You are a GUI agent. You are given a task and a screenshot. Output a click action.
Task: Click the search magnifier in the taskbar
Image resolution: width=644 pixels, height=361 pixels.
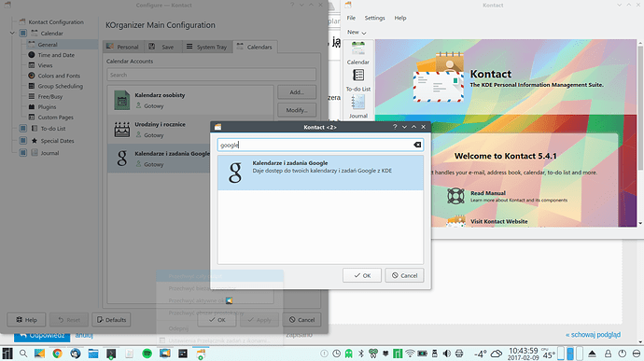pyautogui.click(x=23, y=354)
